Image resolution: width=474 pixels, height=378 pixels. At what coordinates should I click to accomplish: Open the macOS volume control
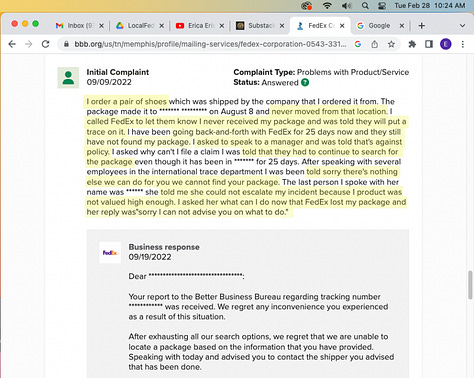(346, 6)
